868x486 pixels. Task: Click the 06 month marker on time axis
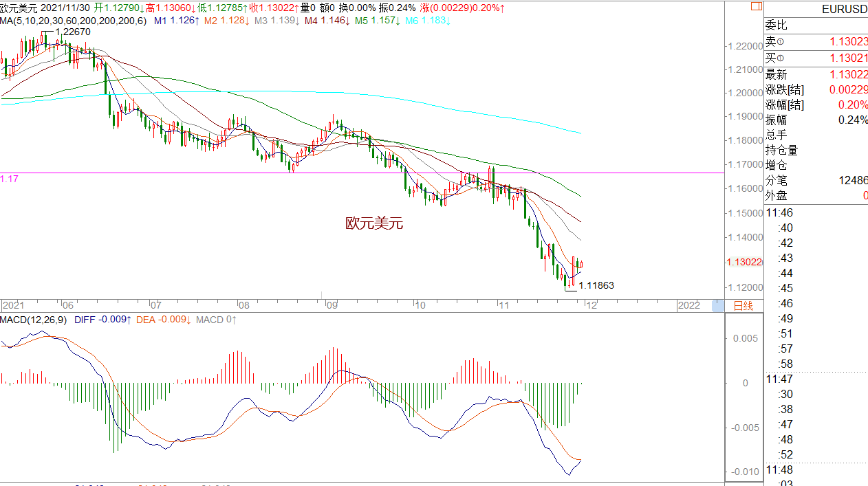[x=67, y=305]
